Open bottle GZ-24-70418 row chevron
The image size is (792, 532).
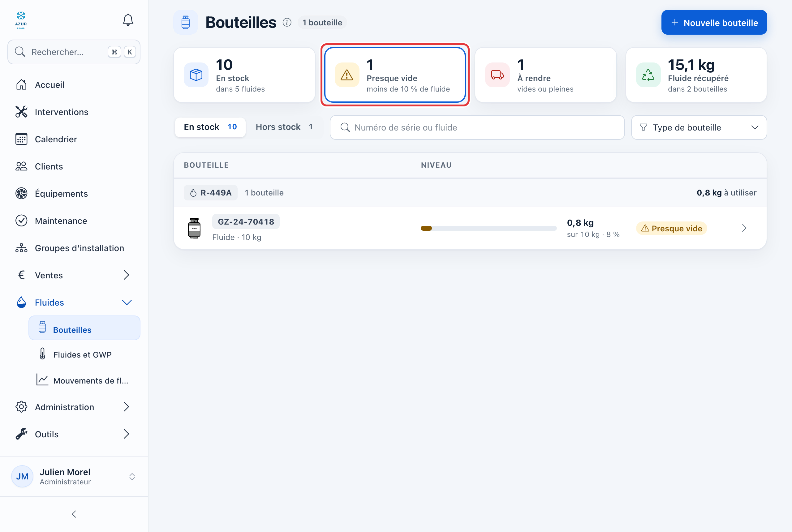pyautogui.click(x=744, y=228)
